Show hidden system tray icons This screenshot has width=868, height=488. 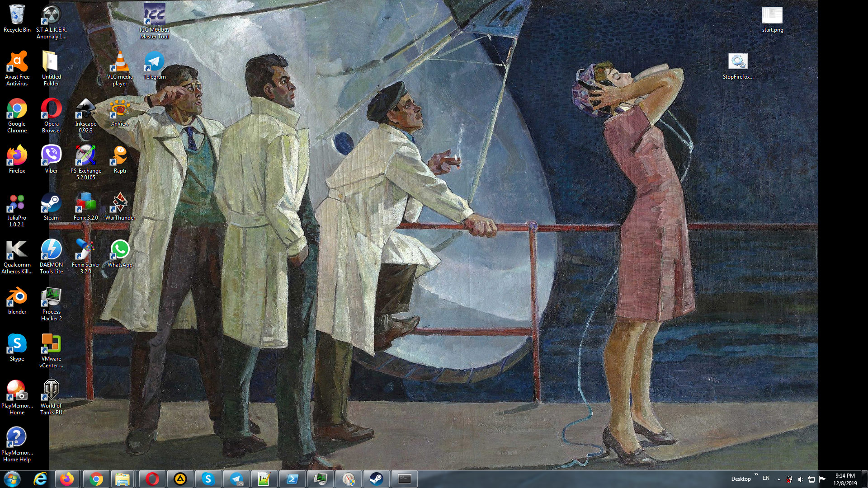pyautogui.click(x=778, y=479)
